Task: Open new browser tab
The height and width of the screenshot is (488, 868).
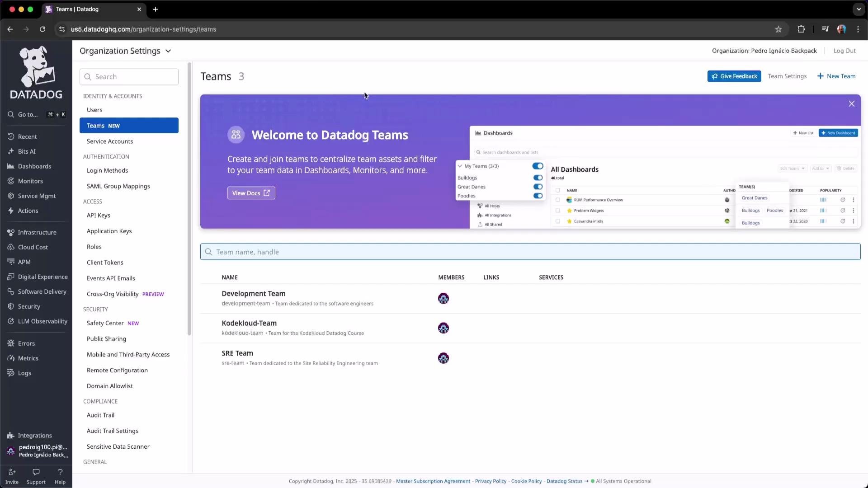Action: pos(156,9)
